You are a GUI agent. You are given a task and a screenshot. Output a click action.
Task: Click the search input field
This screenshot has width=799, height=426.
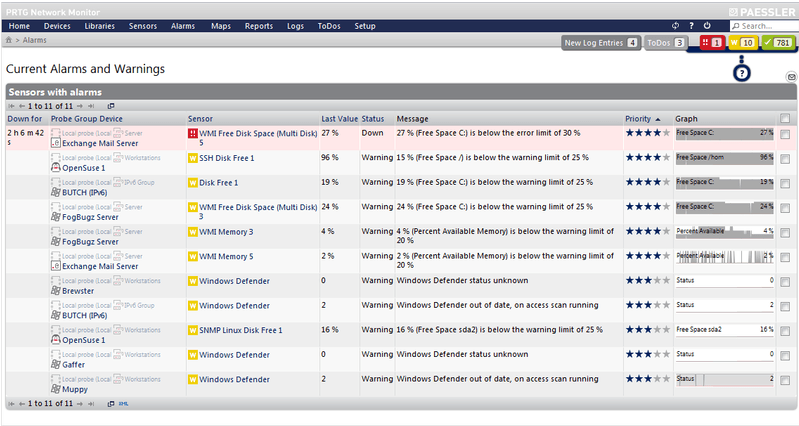tap(764, 26)
